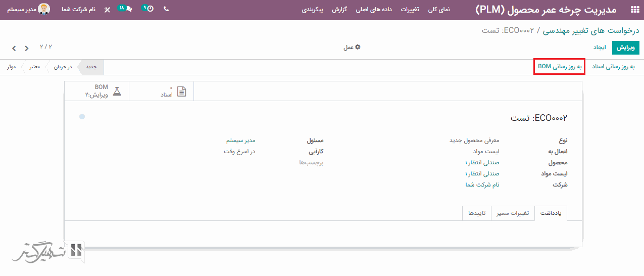
Task: Open the داده های اصلی menu
Action: click(374, 10)
